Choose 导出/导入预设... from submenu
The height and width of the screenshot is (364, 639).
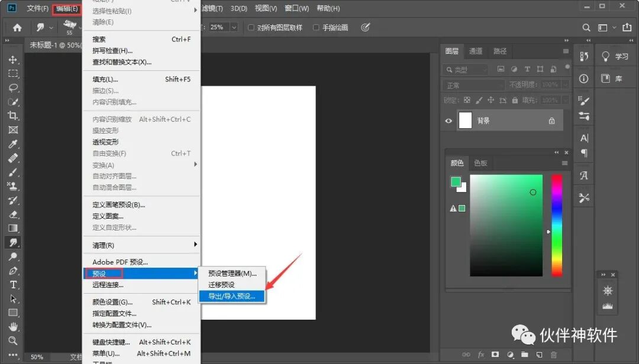pyautogui.click(x=232, y=297)
